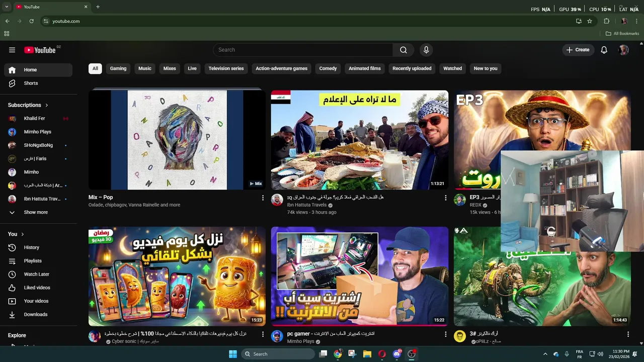Open Mimho Plays subscription in sidebar

38,132
